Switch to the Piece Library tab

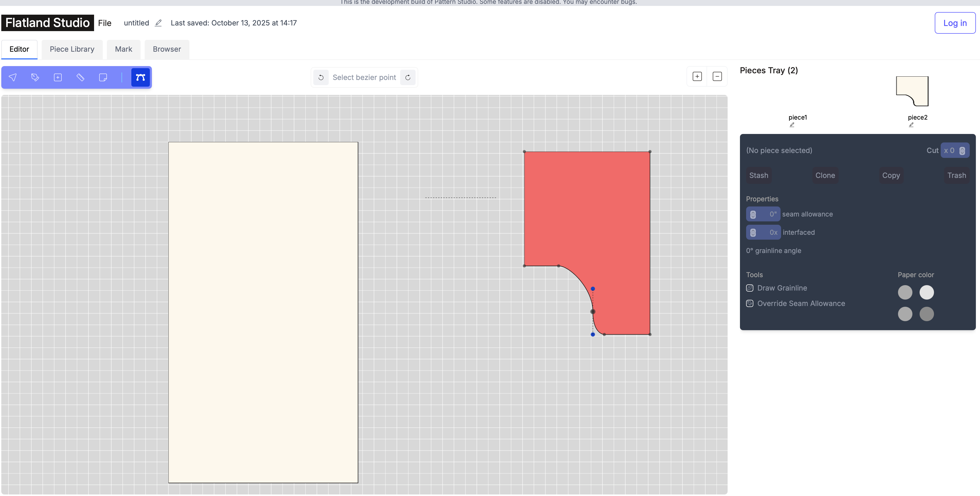[x=72, y=49]
